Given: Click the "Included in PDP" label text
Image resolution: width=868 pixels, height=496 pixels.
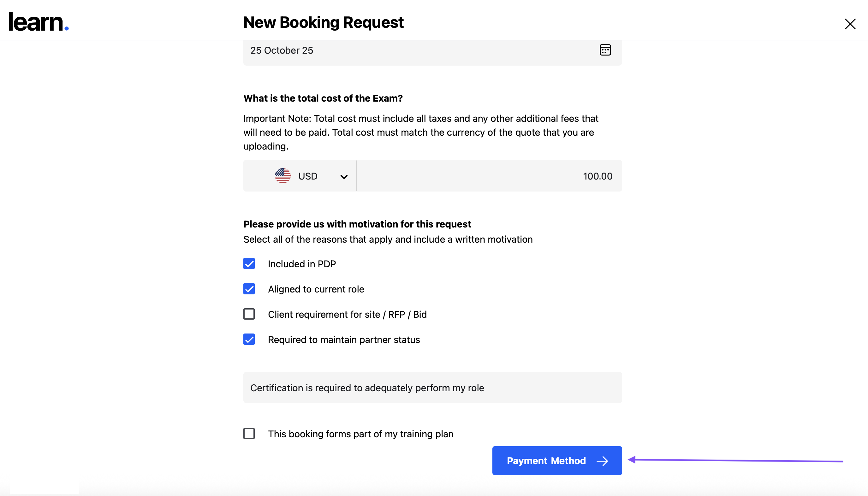Looking at the screenshot, I should click(302, 264).
